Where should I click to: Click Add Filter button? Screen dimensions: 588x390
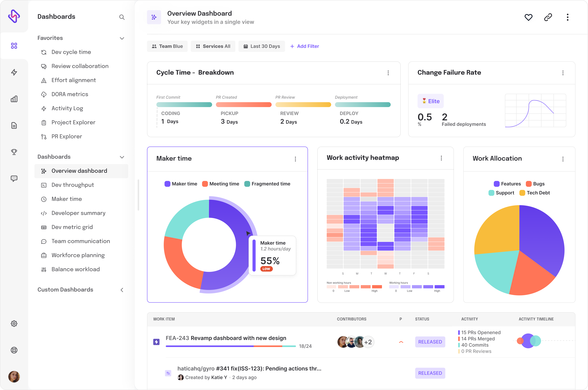coord(305,46)
